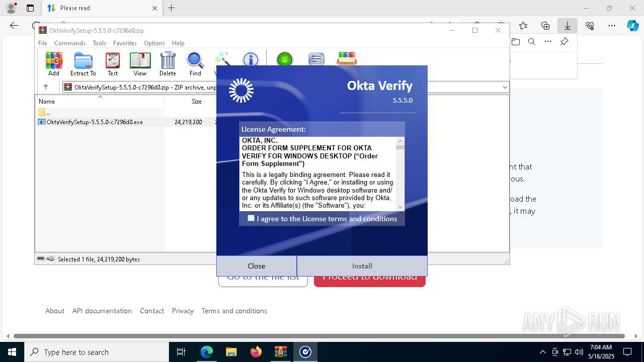Viewport: 644px width, 362px height.
Task: Click the green VirusScan bug icon
Action: point(285,59)
